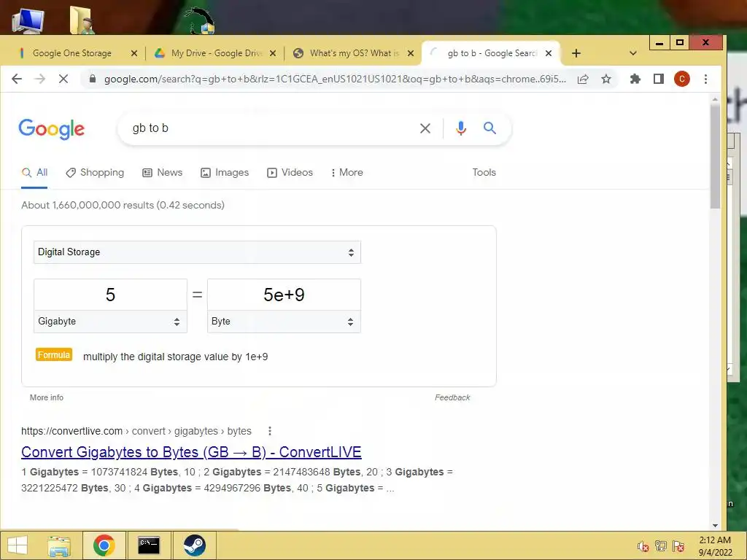The width and height of the screenshot is (747, 560).
Task: Open the Extensions puzzle icon
Action: (635, 79)
